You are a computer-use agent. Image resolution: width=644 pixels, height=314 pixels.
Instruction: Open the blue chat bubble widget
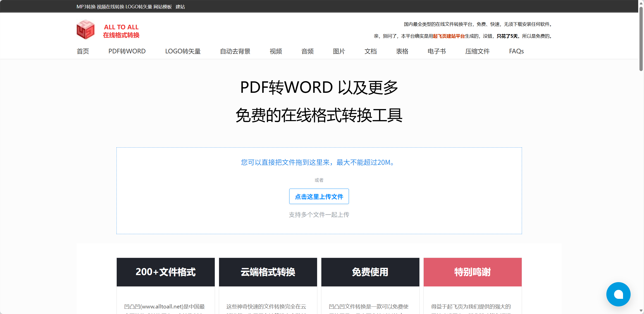(x=618, y=294)
